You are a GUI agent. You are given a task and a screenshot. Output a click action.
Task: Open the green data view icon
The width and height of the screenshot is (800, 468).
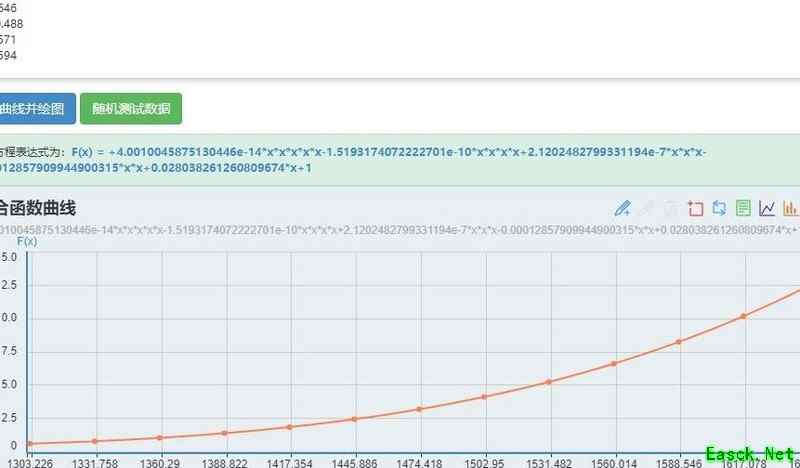coord(743,208)
